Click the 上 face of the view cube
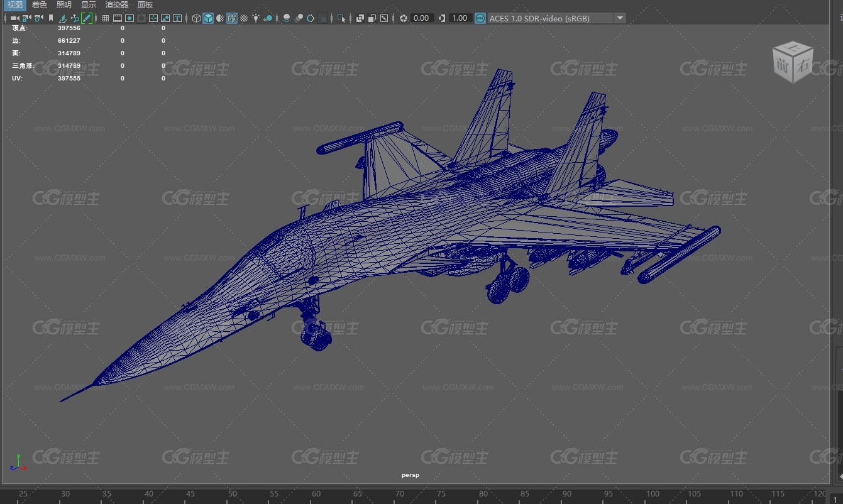The height and width of the screenshot is (504, 843). (x=794, y=47)
